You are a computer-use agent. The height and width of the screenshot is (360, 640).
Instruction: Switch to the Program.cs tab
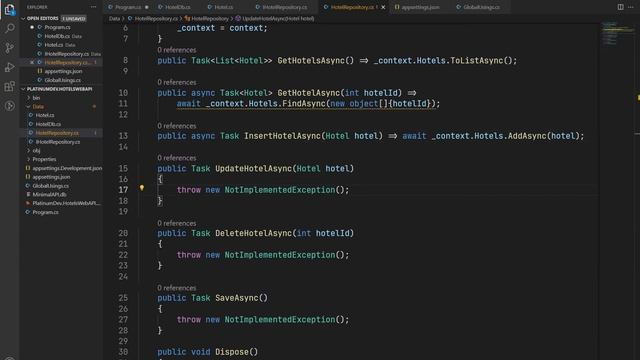tap(128, 7)
